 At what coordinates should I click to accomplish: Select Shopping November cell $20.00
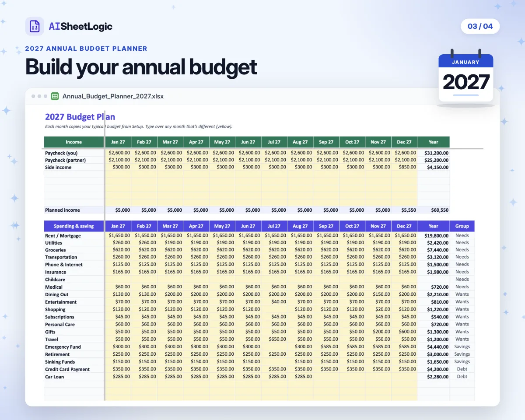click(378, 309)
